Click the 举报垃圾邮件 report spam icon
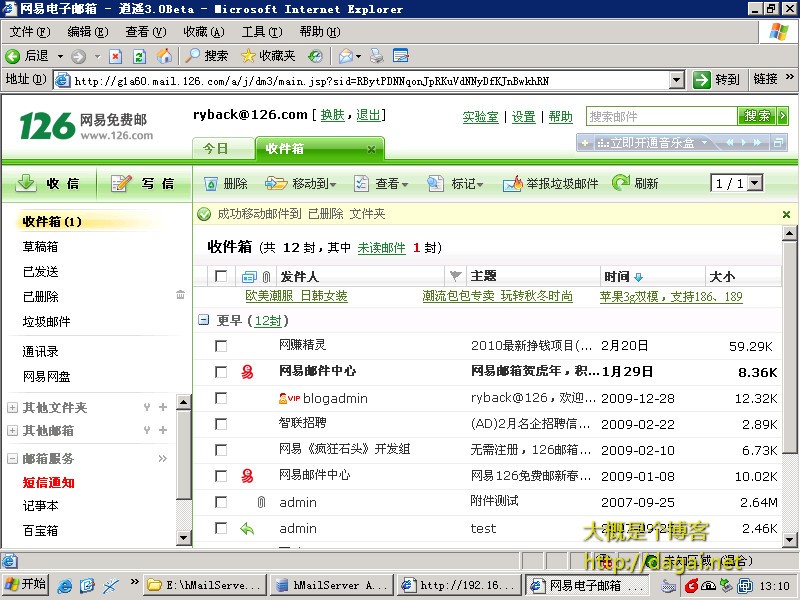 pos(512,184)
